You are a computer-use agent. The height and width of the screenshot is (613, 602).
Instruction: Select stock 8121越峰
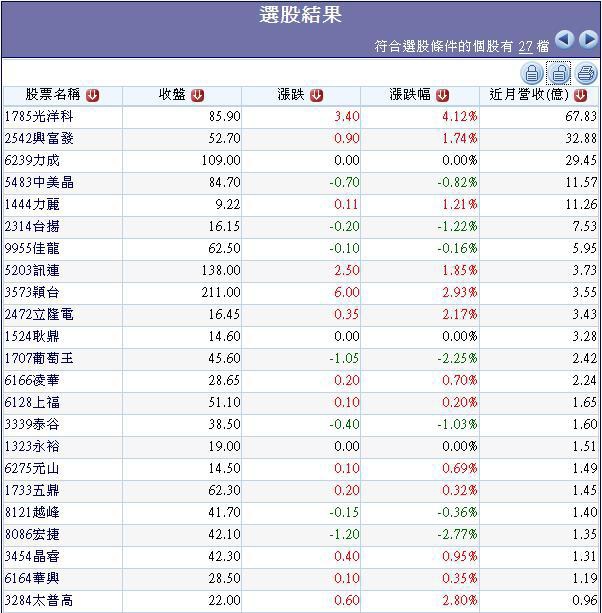(x=32, y=512)
